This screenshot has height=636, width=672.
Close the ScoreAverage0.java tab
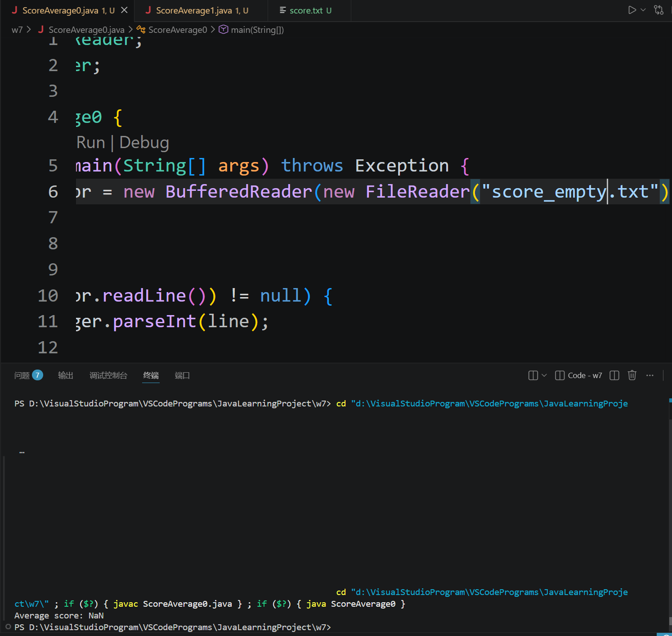pos(125,10)
